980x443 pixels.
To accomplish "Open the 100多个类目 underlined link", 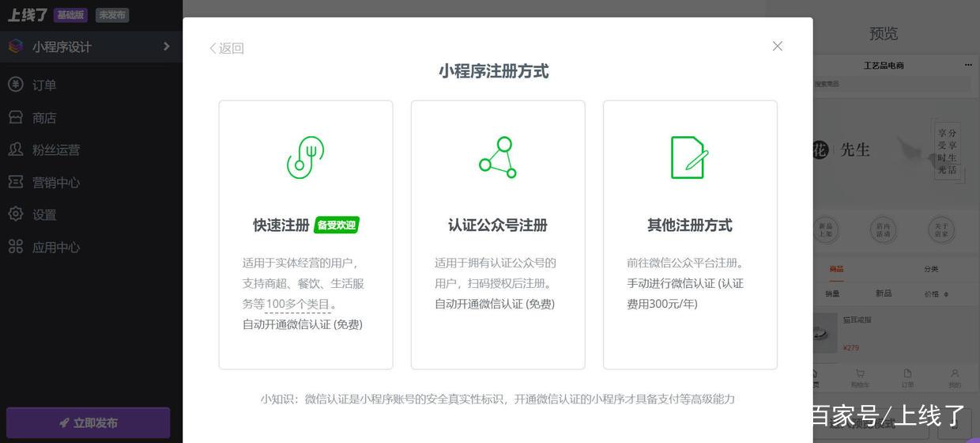I will [x=298, y=304].
